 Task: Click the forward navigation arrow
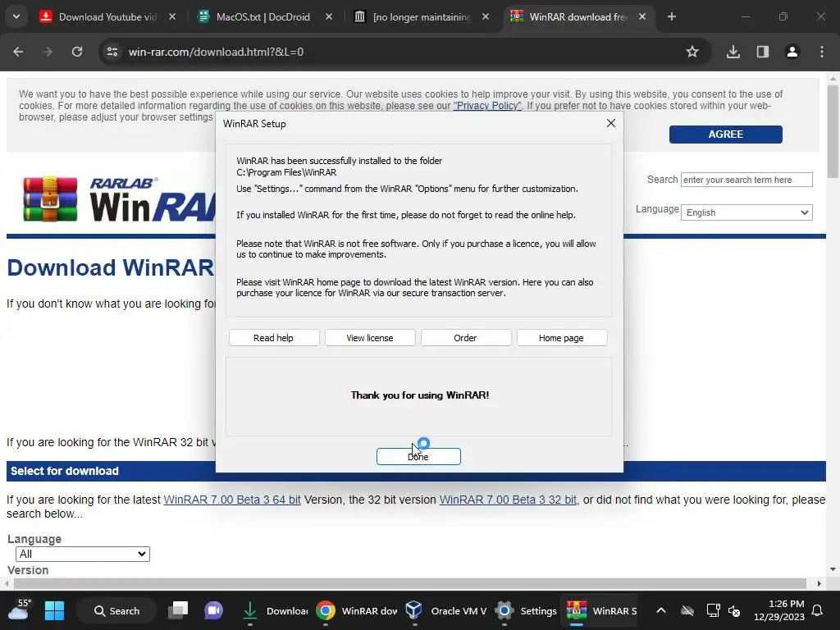point(48,52)
